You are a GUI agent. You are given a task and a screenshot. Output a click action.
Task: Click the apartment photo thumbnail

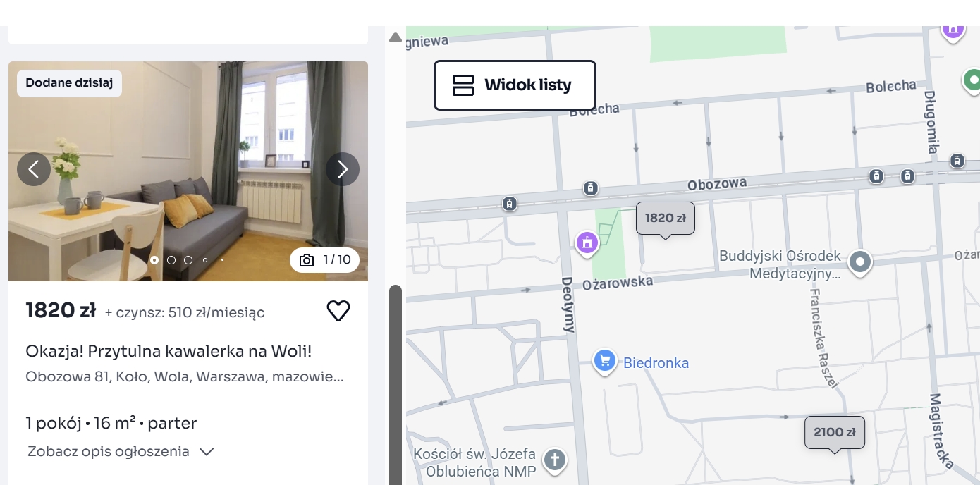(188, 171)
